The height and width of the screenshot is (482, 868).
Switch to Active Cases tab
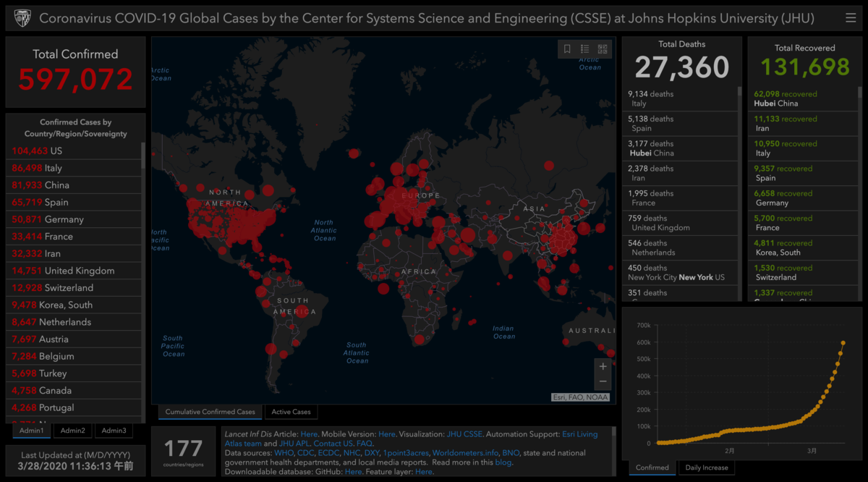[x=291, y=412]
